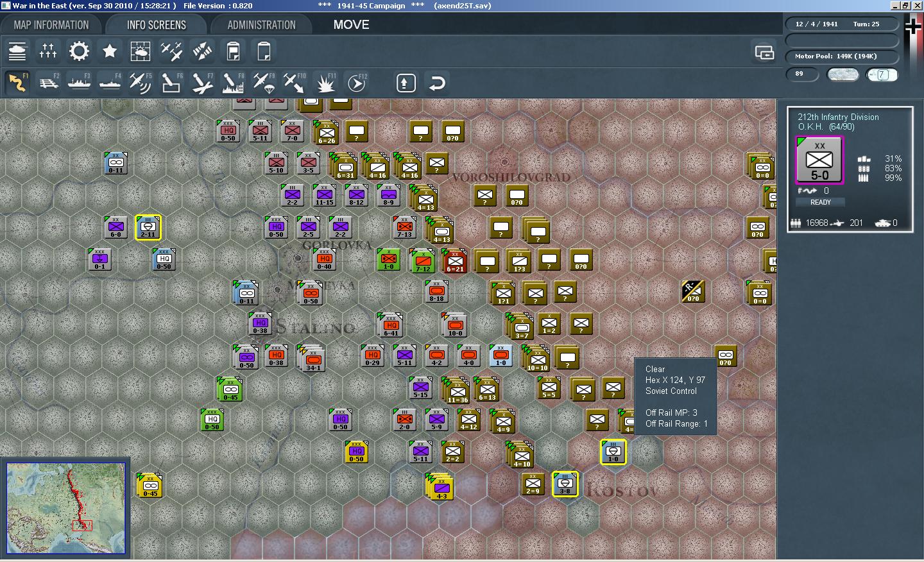Select F2 rail movement mode
The image size is (924, 562).
click(48, 83)
